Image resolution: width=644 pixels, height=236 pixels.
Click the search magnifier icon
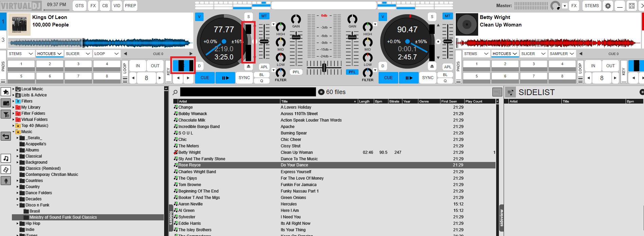[175, 92]
